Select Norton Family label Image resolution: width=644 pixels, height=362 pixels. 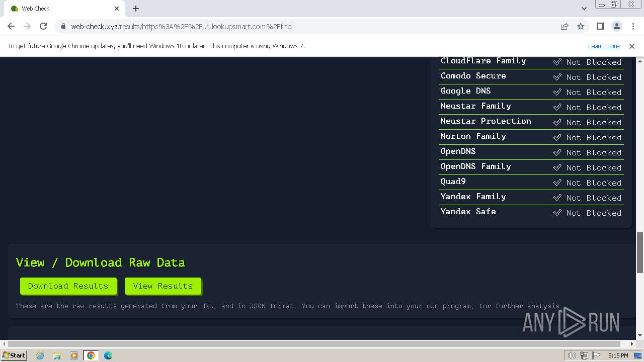(473, 136)
